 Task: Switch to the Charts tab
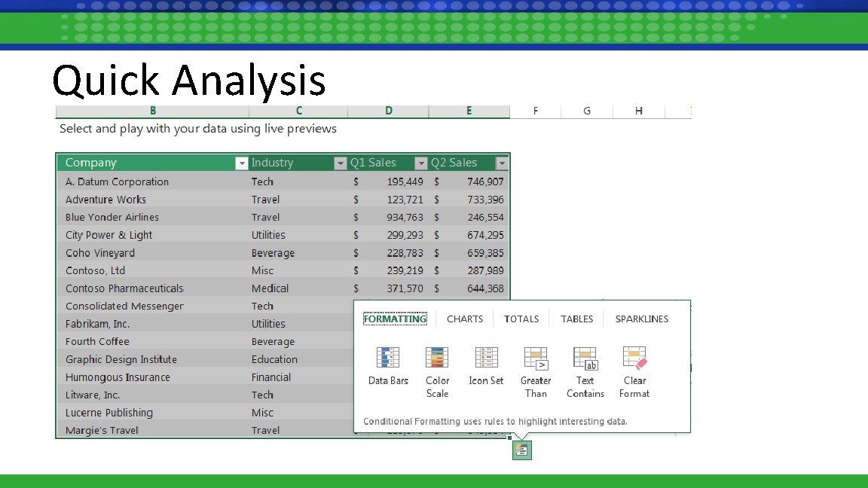click(465, 319)
